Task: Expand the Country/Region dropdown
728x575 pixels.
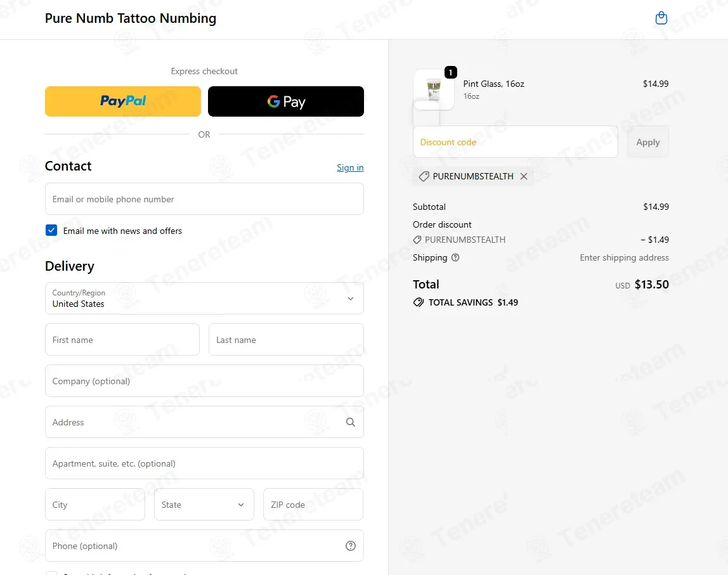Action: pyautogui.click(x=204, y=299)
